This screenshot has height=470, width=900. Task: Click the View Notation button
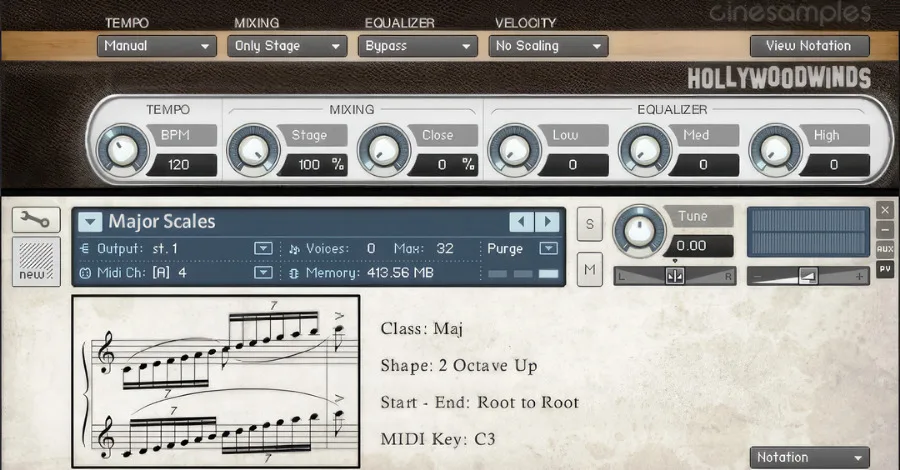coord(809,46)
